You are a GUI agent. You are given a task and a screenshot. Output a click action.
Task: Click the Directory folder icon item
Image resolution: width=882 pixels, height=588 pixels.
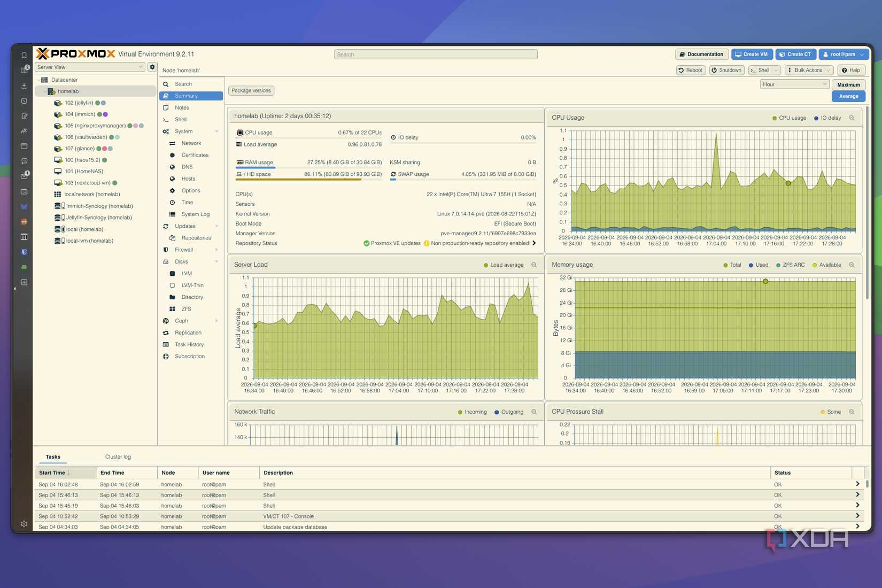pyautogui.click(x=172, y=297)
